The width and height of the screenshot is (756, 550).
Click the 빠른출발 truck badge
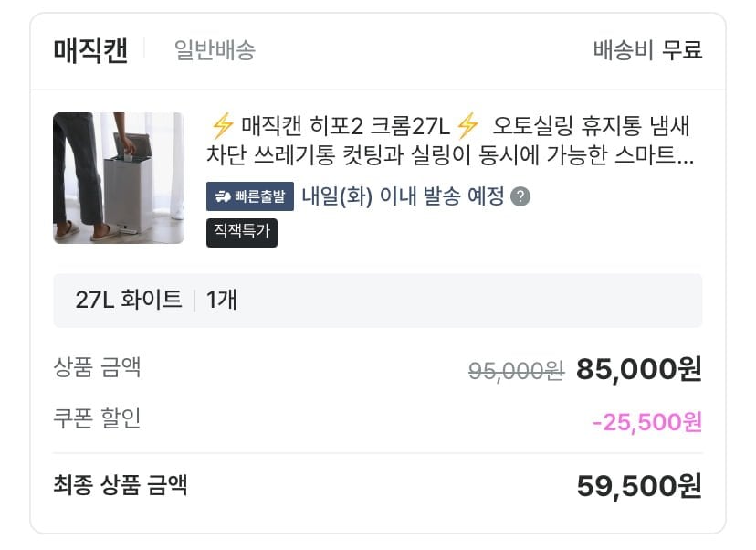(x=250, y=196)
